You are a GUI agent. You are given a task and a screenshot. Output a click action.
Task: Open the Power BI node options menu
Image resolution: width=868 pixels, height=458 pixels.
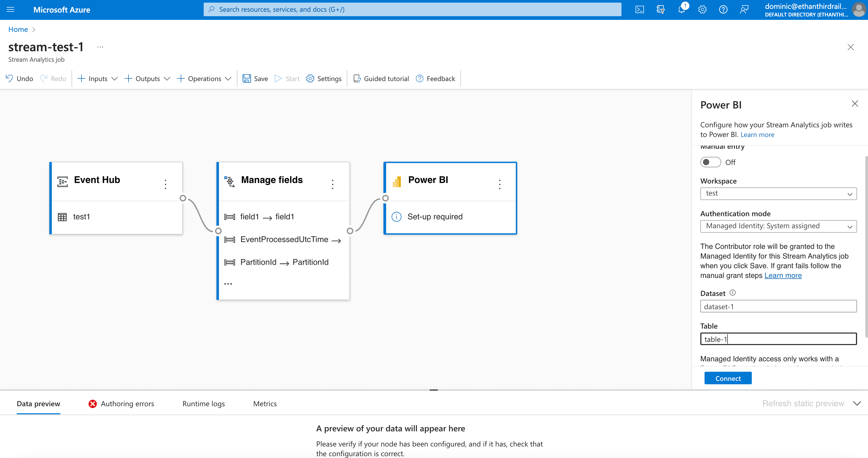[500, 184]
